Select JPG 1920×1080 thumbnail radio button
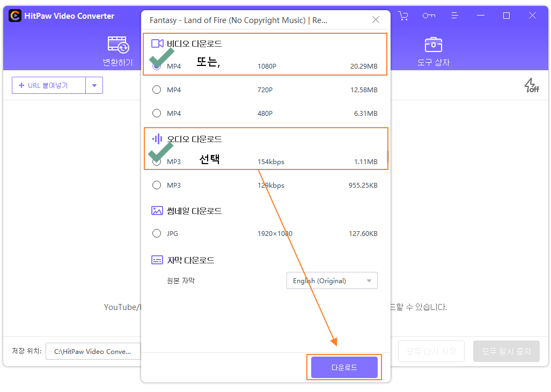This screenshot has width=551, height=392. 157,233
